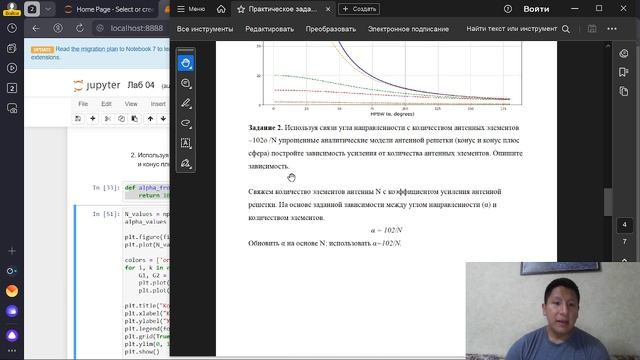Click the Jupyter logo
Viewport: 640px width, 360px height.
coord(97,85)
